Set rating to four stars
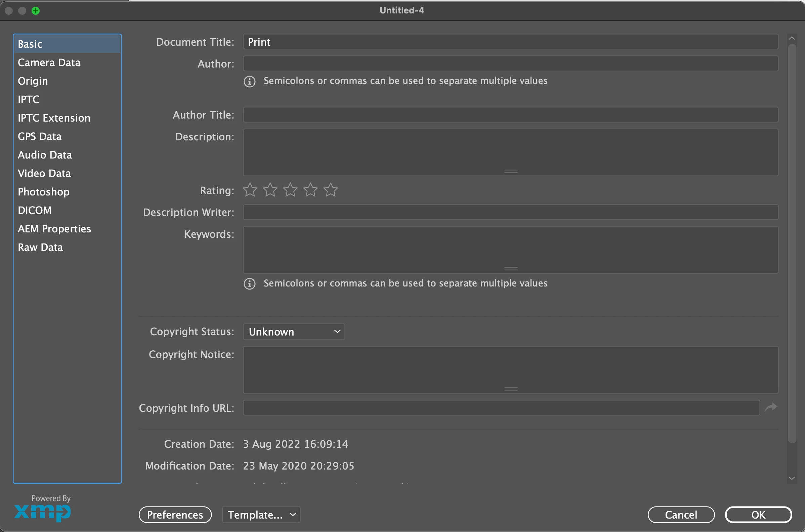This screenshot has height=532, width=805. pyautogui.click(x=310, y=190)
